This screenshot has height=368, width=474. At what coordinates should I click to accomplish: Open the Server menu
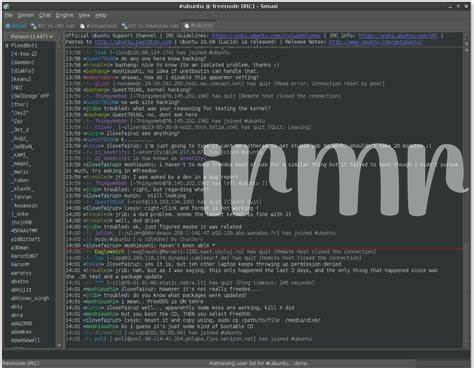(x=26, y=15)
